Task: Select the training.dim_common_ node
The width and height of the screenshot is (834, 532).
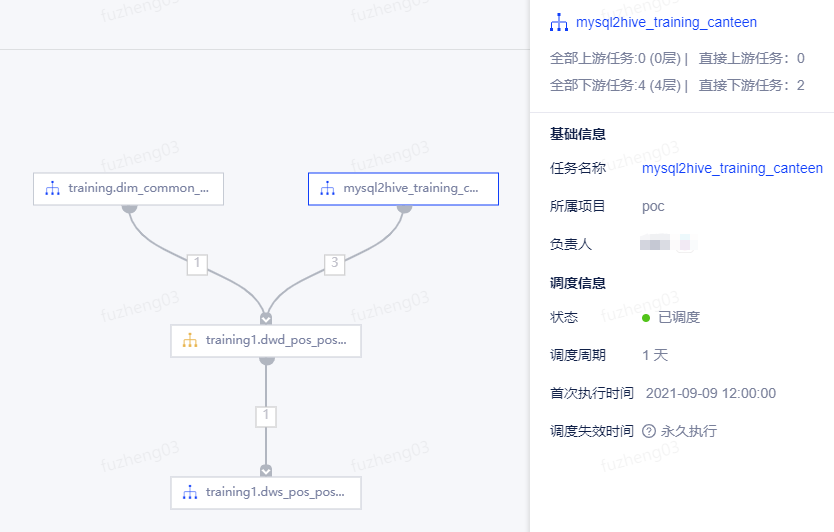Action: click(128, 189)
